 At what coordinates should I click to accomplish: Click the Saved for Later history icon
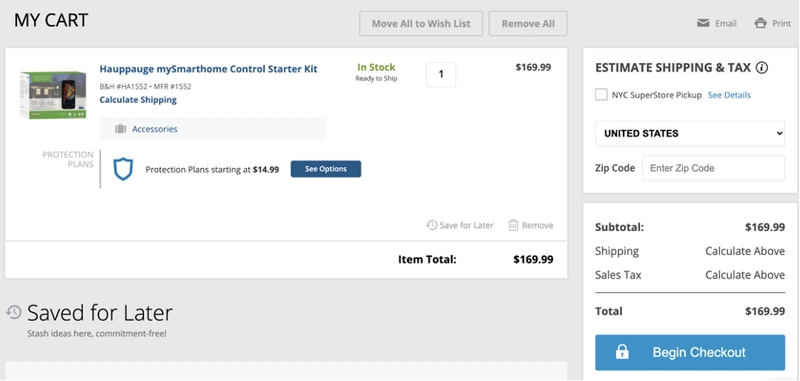point(14,312)
